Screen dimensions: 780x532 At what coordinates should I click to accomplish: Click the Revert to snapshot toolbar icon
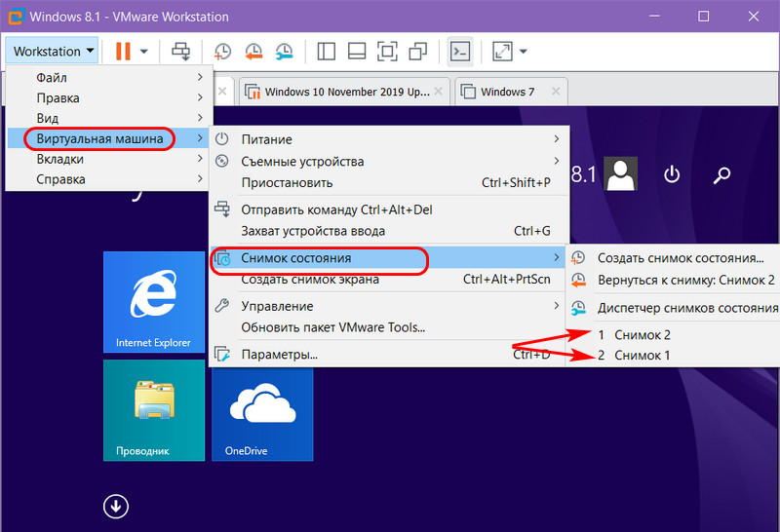tap(253, 52)
